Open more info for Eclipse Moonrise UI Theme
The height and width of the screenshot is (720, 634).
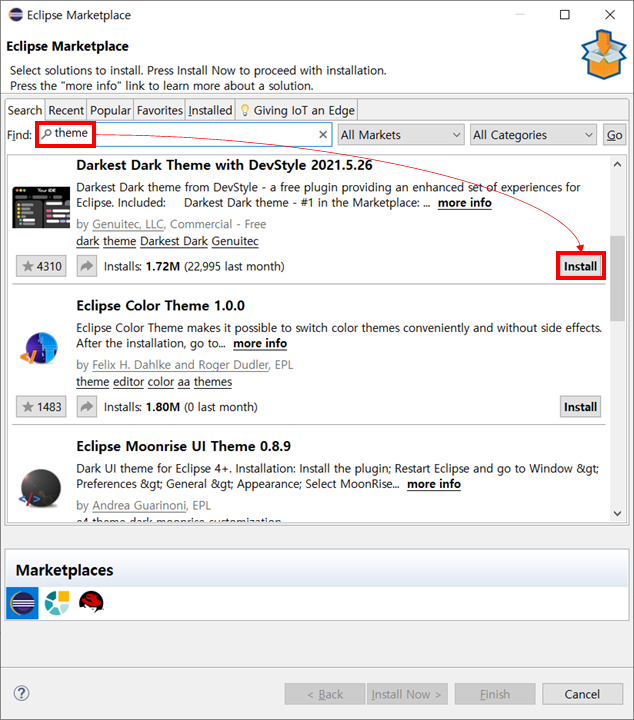[x=434, y=484]
